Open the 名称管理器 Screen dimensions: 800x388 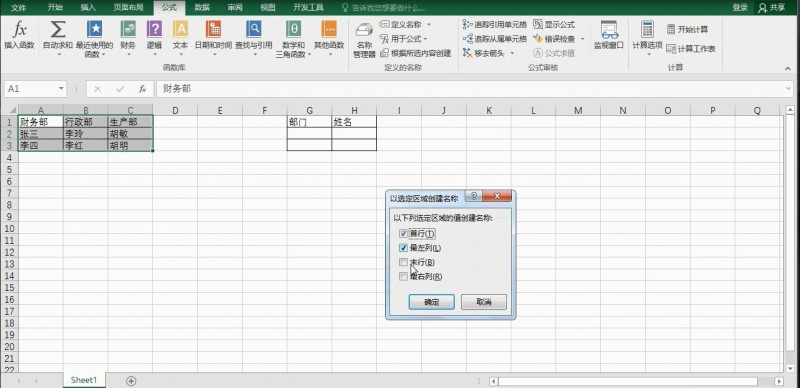coord(364,40)
